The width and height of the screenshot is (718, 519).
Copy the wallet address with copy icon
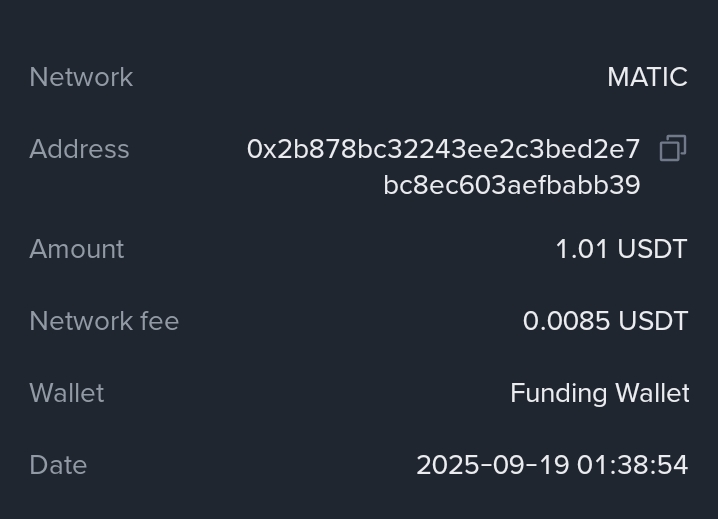click(673, 149)
